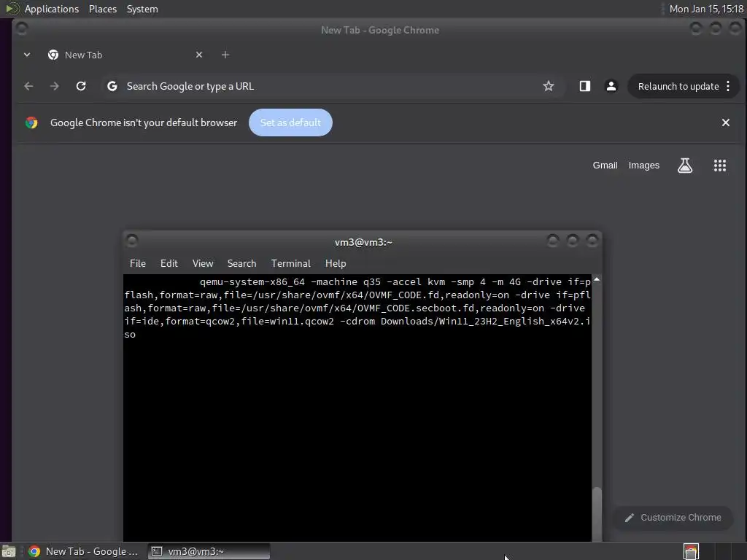
Task: Open the Gmail link
Action: pos(605,166)
